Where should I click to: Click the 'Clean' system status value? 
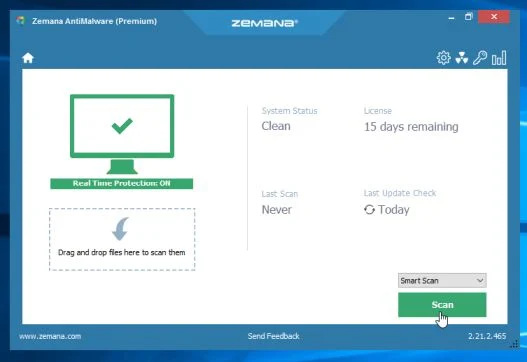[x=276, y=126]
